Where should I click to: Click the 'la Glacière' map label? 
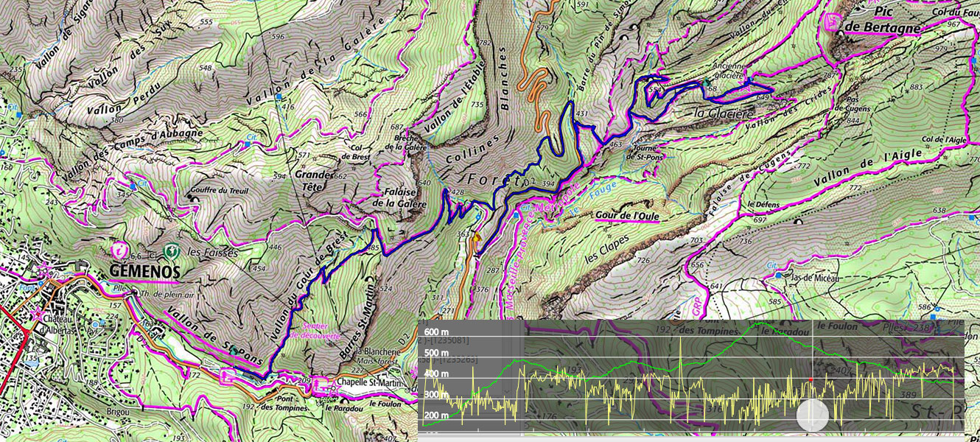click(x=723, y=113)
